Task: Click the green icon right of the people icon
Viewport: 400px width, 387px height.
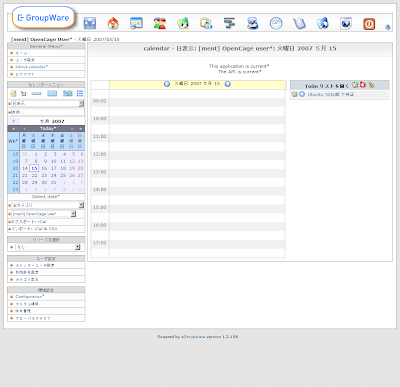Action: 183,23
